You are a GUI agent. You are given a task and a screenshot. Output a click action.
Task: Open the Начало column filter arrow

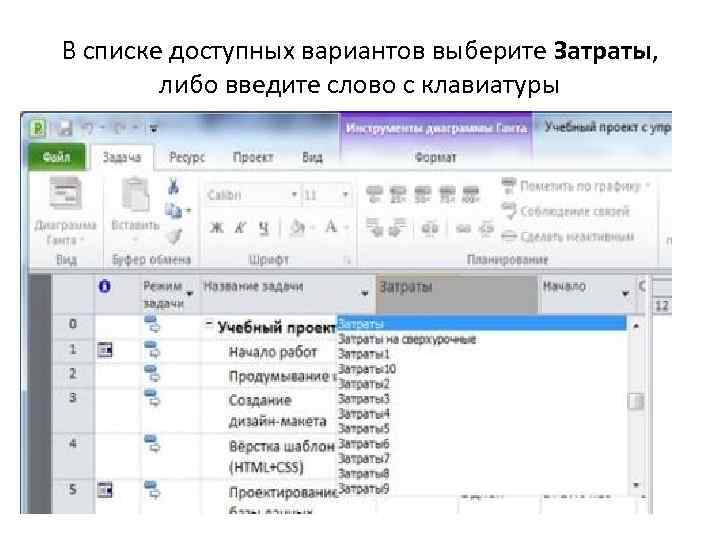click(625, 293)
